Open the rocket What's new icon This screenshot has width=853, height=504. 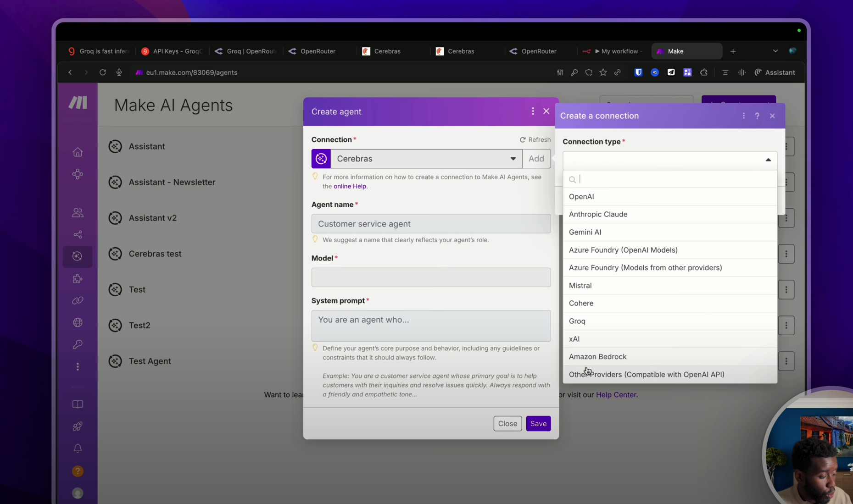coord(78,426)
